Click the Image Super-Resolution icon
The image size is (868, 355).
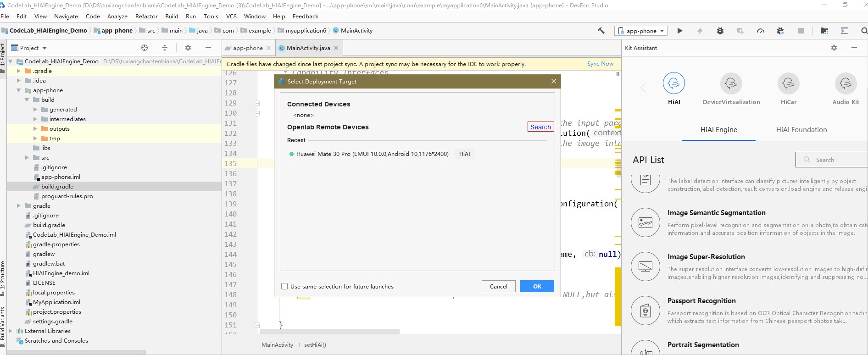coord(645,266)
